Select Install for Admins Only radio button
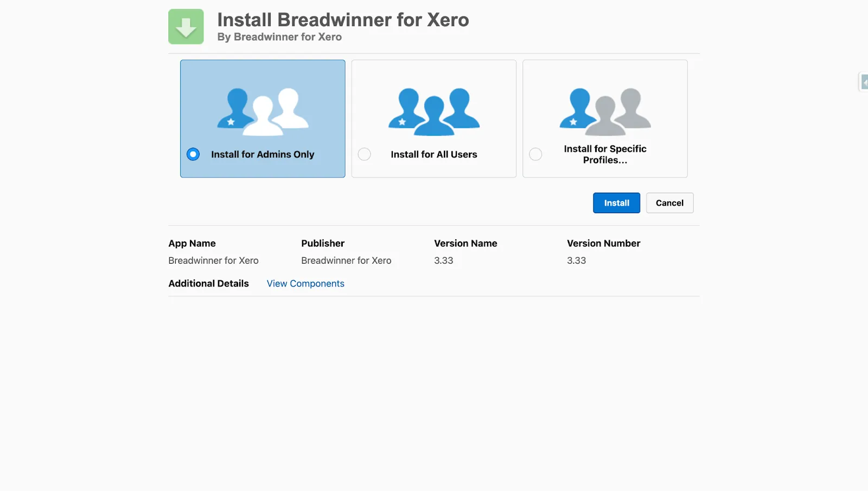The height and width of the screenshot is (491, 868). 193,154
